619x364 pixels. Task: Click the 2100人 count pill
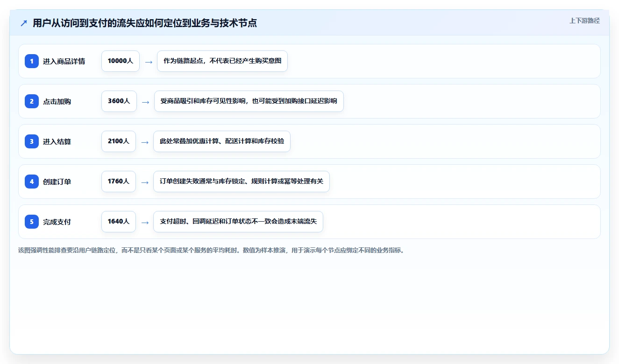click(119, 141)
